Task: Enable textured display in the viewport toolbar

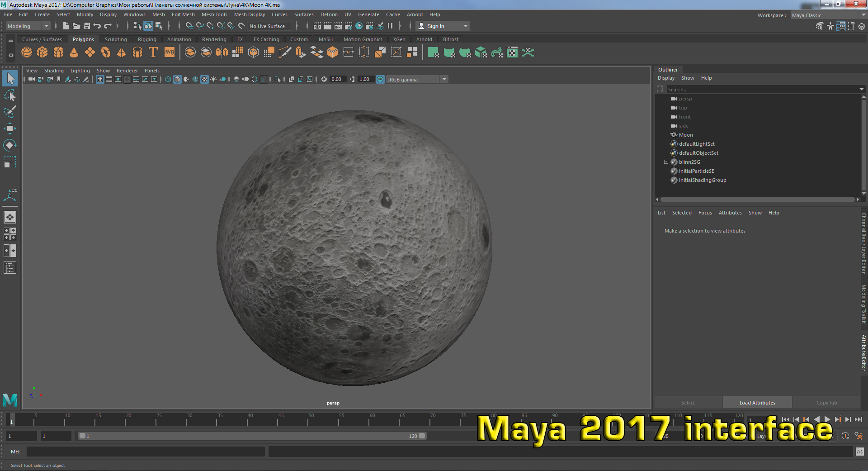Action: pyautogui.click(x=204, y=79)
